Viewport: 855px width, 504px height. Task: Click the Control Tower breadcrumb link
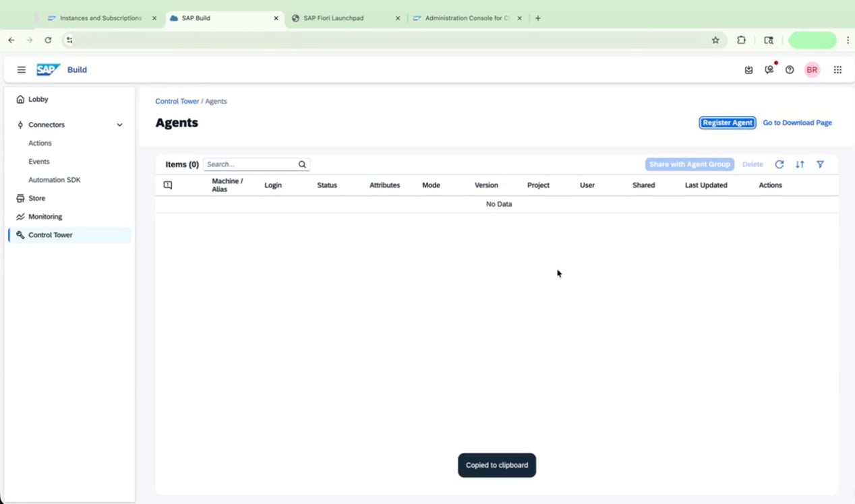pos(177,101)
